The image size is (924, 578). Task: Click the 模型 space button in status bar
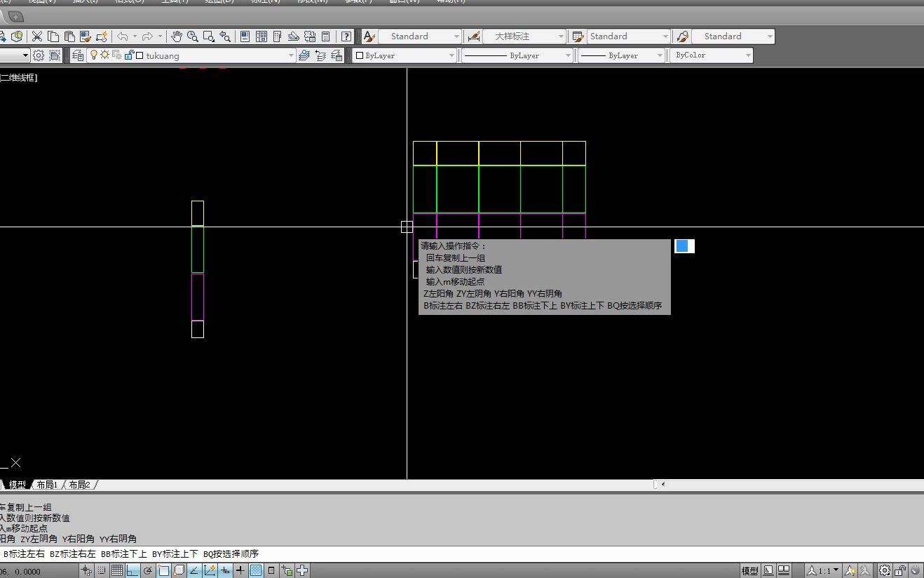coord(750,571)
